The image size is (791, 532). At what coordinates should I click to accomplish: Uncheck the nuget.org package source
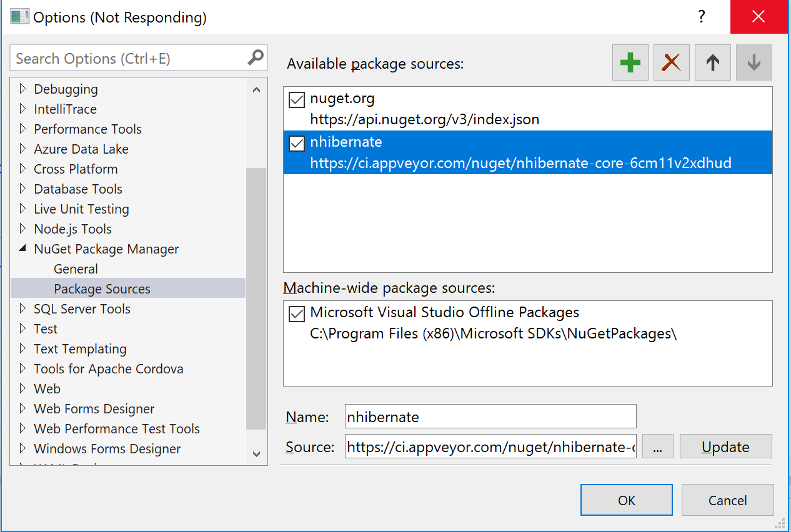click(297, 100)
